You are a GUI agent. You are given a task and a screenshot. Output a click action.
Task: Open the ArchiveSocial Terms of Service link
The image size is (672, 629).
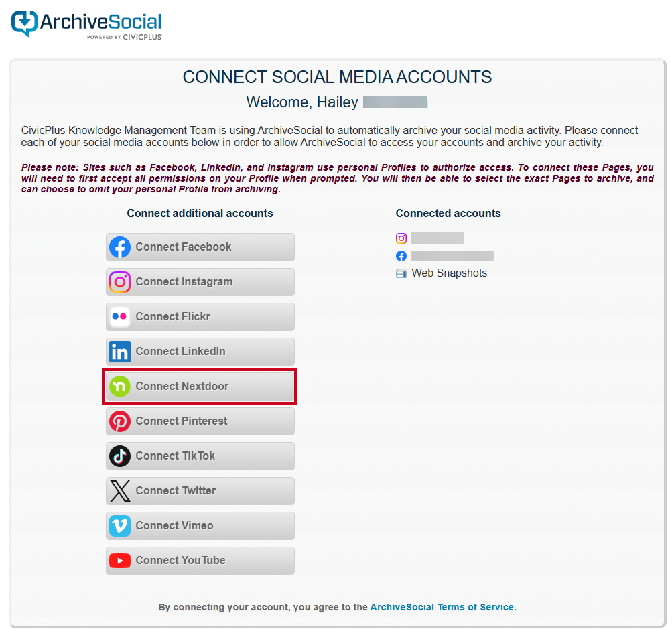[x=442, y=607]
